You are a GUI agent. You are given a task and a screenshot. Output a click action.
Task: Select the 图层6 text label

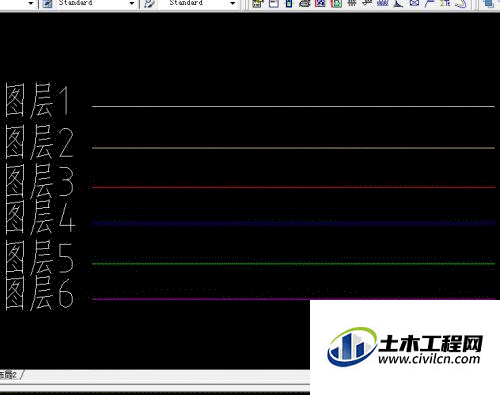click(39, 294)
